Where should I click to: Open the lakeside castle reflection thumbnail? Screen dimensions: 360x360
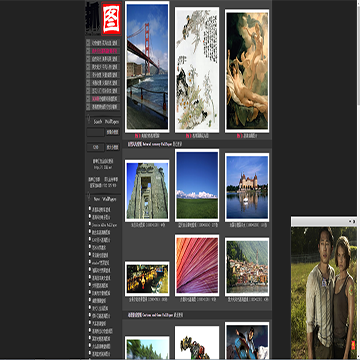247,187
